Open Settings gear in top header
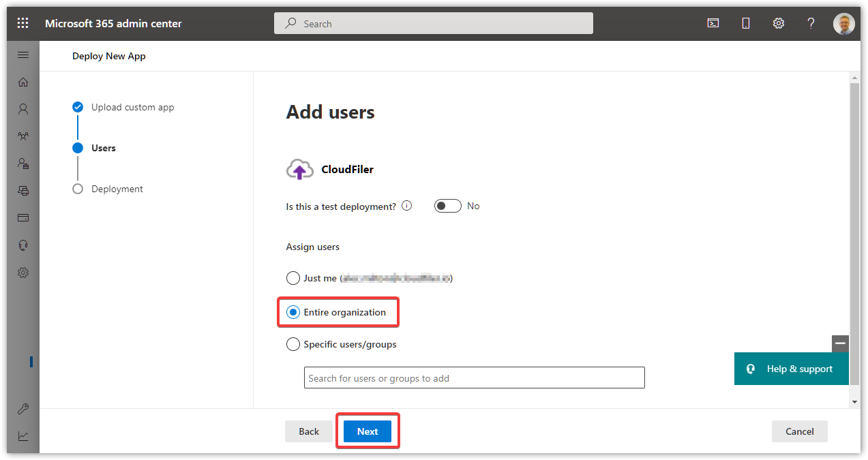Viewport: 868px width, 460px height. (x=778, y=23)
